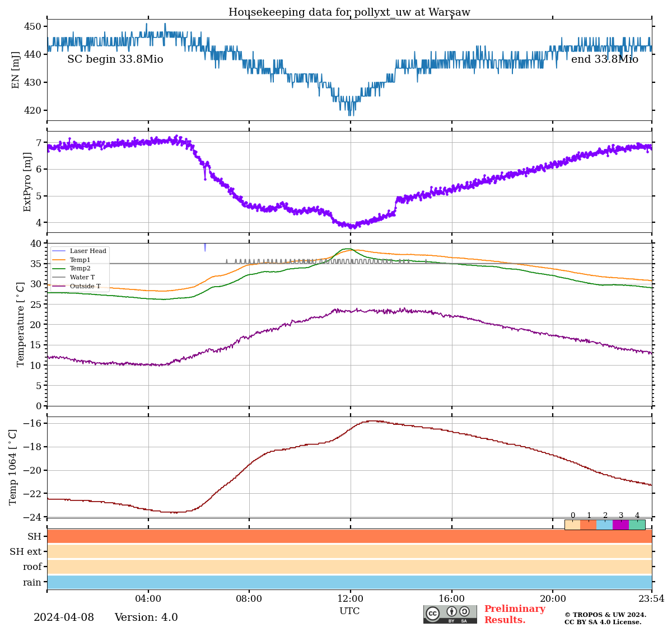Click the '23:54' time tick label
The height and width of the screenshot is (627, 672).
[652, 599]
